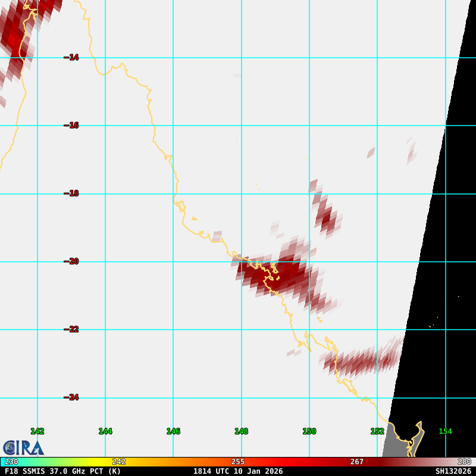Select the -20 latitude label
This screenshot has width=476, height=476.
coord(71,261)
